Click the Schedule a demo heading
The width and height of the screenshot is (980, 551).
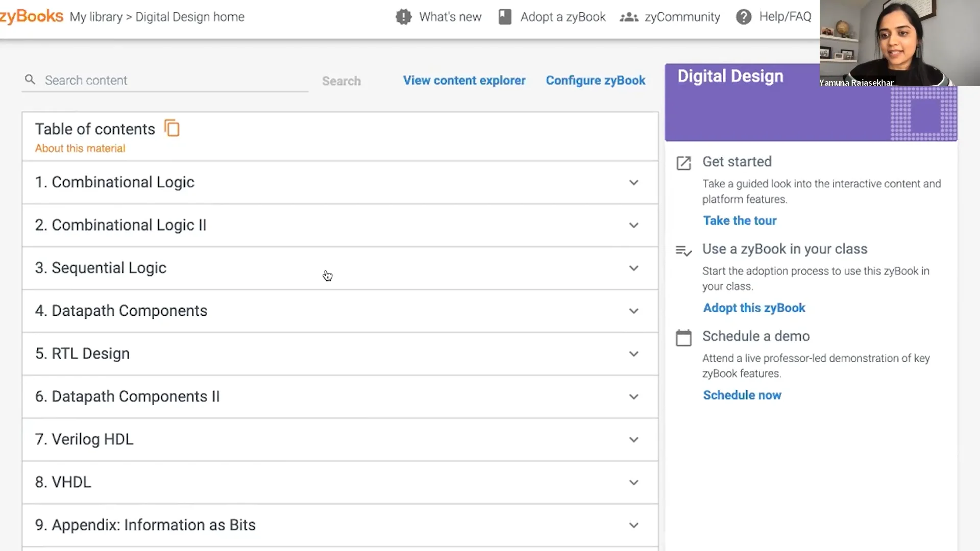756,336
